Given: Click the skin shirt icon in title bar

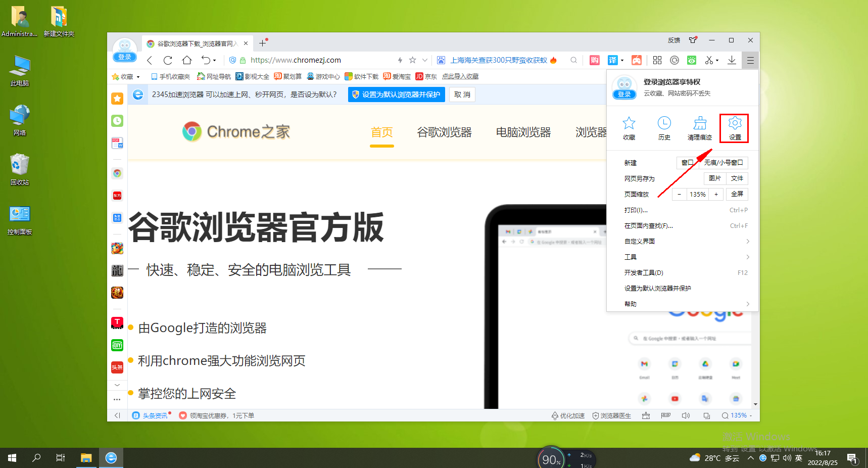Looking at the screenshot, I should tap(693, 40).
